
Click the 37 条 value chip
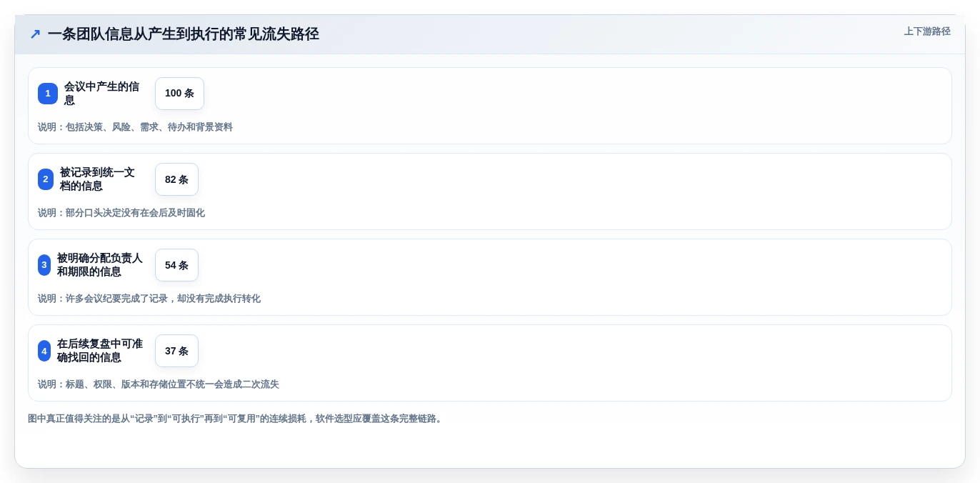[x=176, y=351]
